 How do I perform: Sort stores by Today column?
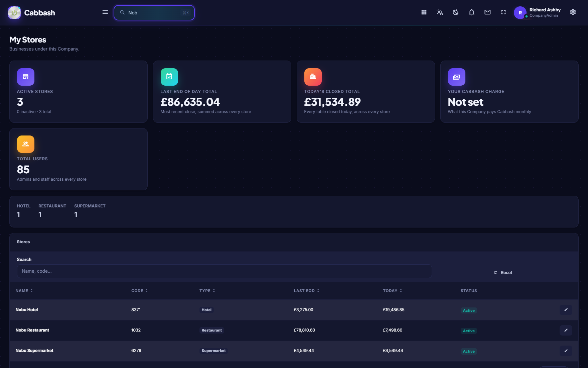pyautogui.click(x=393, y=291)
